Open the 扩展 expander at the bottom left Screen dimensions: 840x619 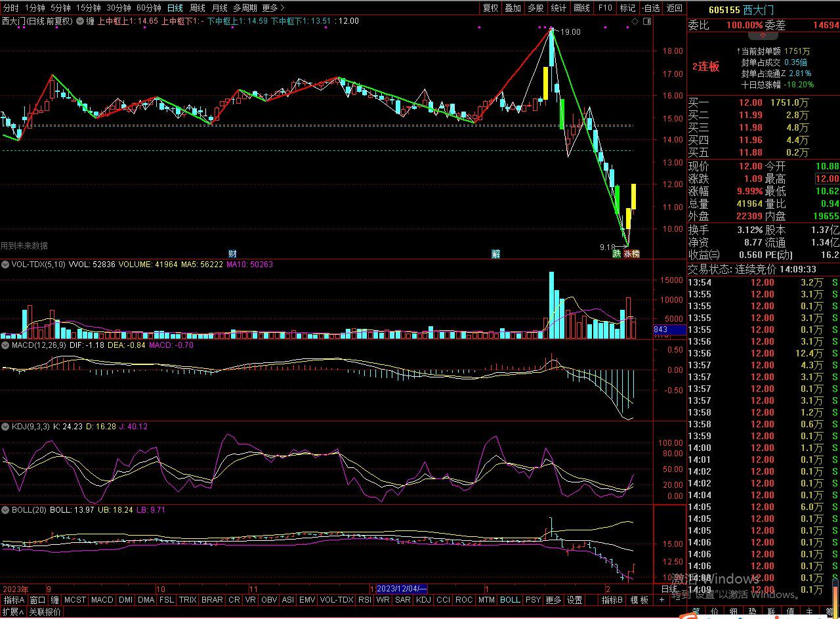12,612
